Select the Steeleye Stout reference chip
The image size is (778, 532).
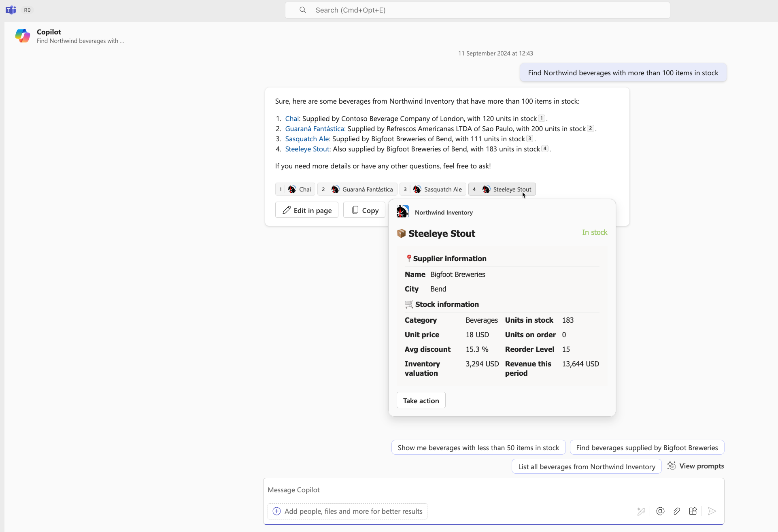point(502,189)
